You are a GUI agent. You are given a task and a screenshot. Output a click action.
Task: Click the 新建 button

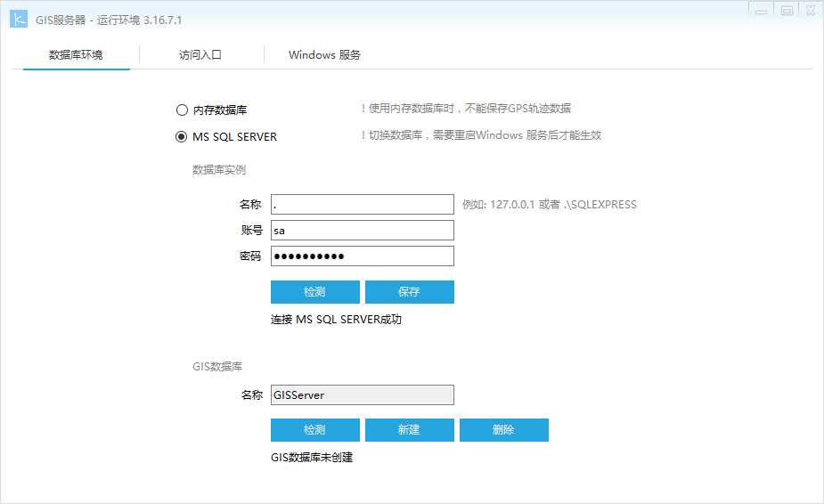pyautogui.click(x=410, y=430)
